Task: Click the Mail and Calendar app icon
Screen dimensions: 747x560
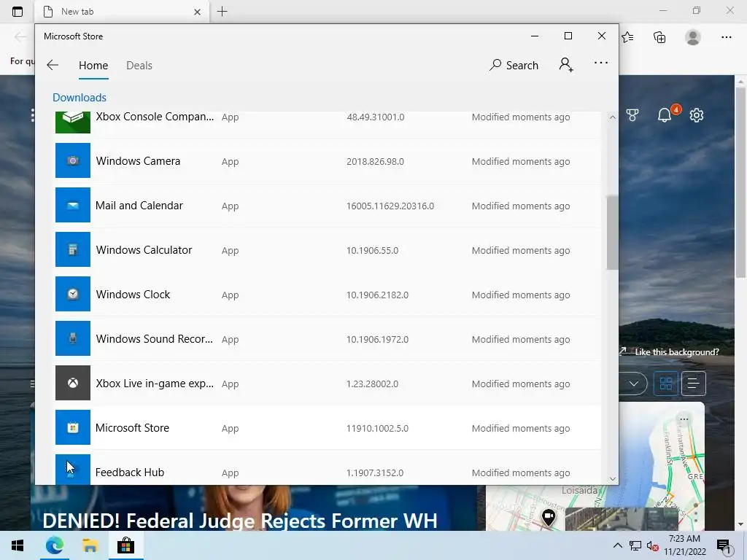Action: pos(72,205)
